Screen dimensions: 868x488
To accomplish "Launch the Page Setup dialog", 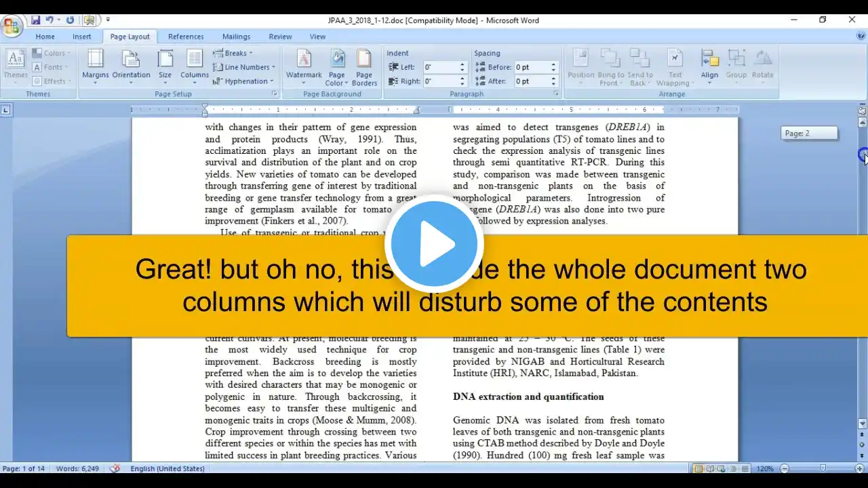I will (275, 94).
